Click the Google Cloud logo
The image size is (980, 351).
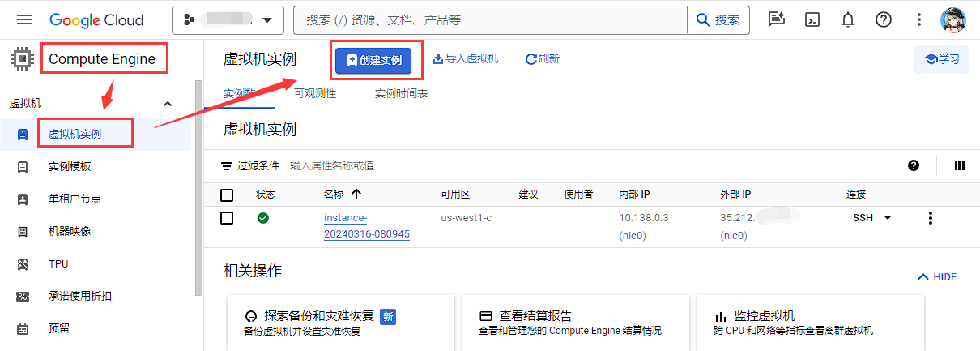[x=96, y=19]
